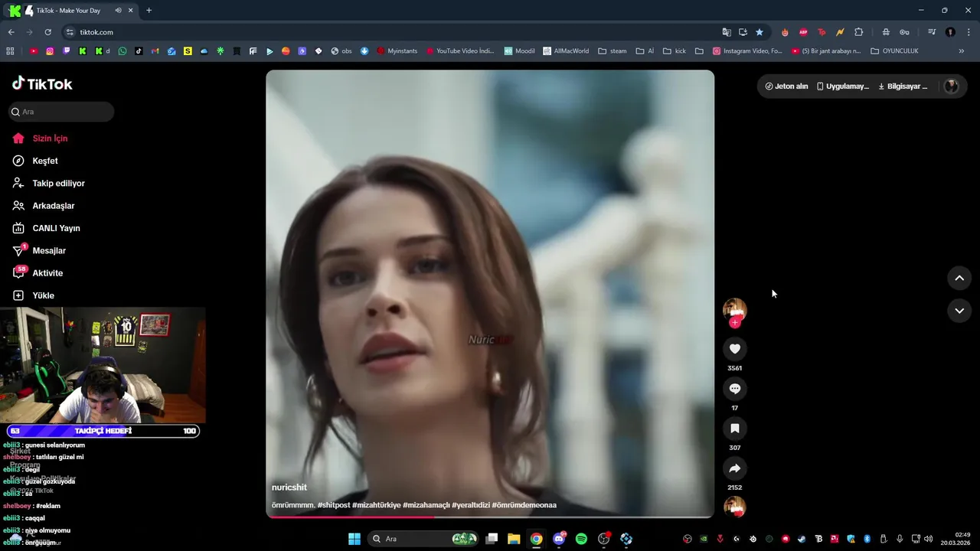Select the Bilgisayar download button

coord(903,86)
